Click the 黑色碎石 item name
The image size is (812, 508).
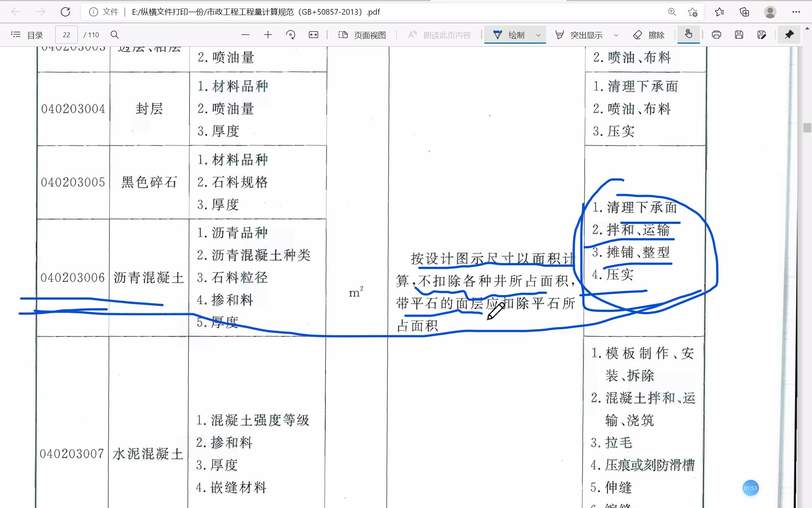149,182
